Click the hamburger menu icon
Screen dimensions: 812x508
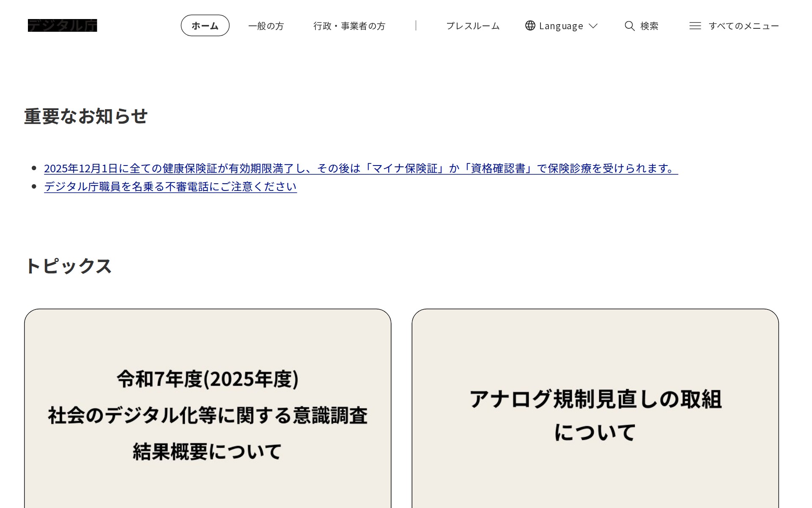(x=695, y=26)
